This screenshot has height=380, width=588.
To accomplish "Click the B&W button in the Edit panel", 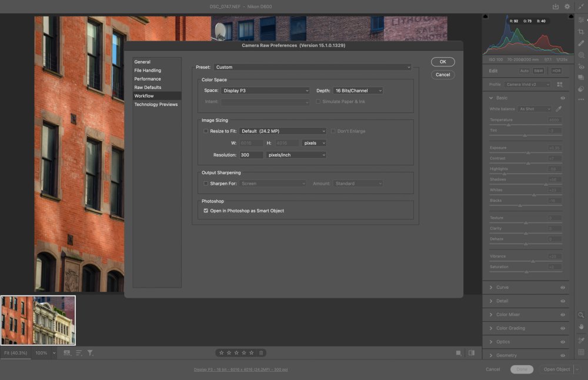I will [539, 71].
